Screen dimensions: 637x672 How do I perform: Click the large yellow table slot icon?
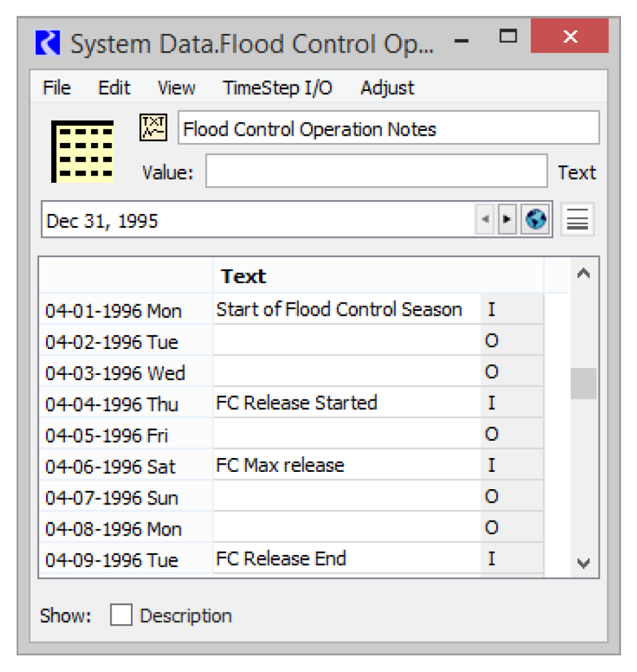82,152
